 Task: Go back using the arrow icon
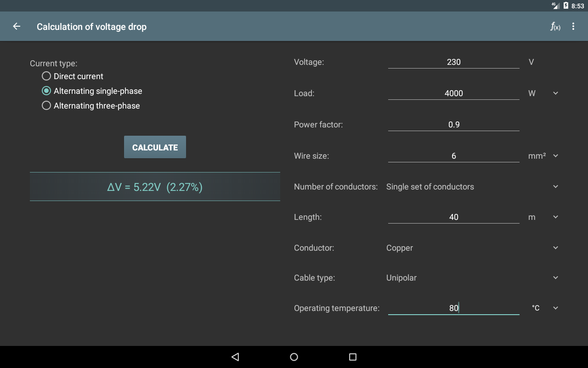(17, 26)
